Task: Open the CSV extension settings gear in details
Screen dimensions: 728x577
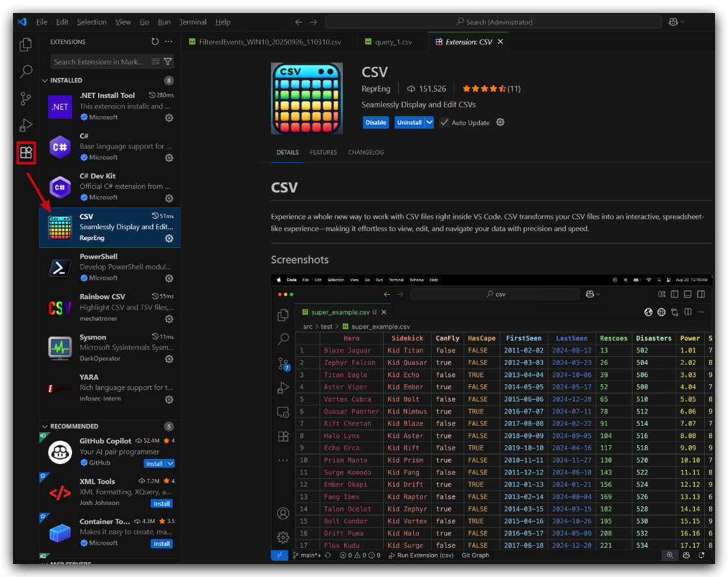Action: [x=500, y=122]
